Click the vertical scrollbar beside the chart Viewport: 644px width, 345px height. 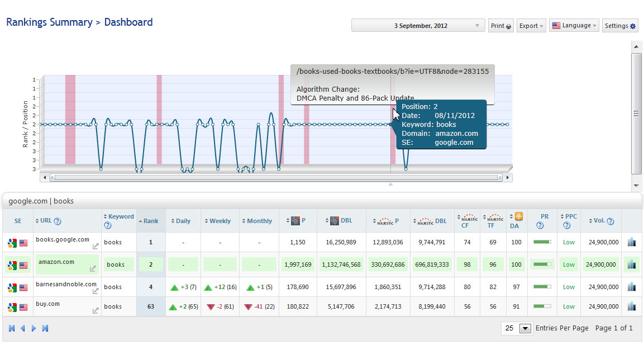636,114
